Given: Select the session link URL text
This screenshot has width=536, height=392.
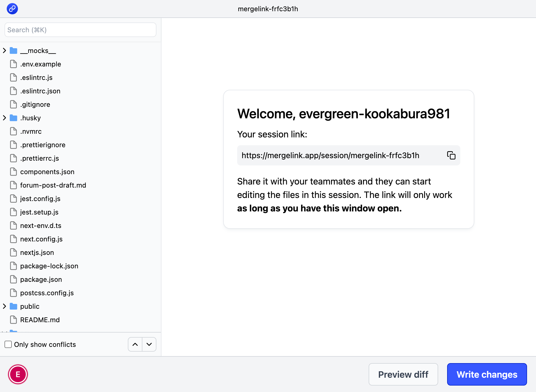Looking at the screenshot, I should (330, 155).
